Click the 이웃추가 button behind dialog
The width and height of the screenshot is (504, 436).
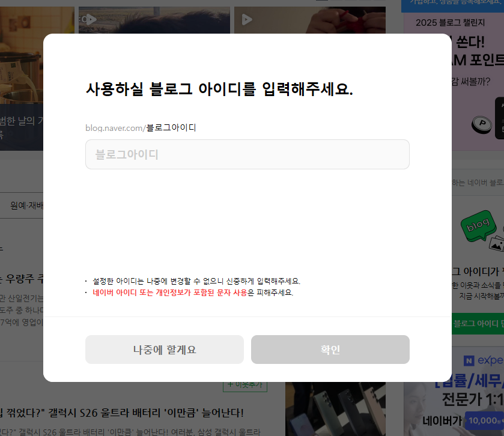245,385
